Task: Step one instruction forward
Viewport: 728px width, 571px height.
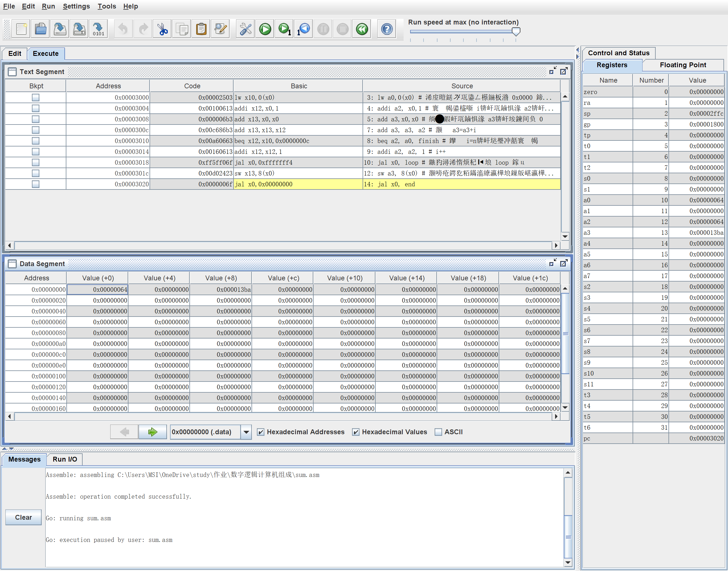Action: point(284,29)
